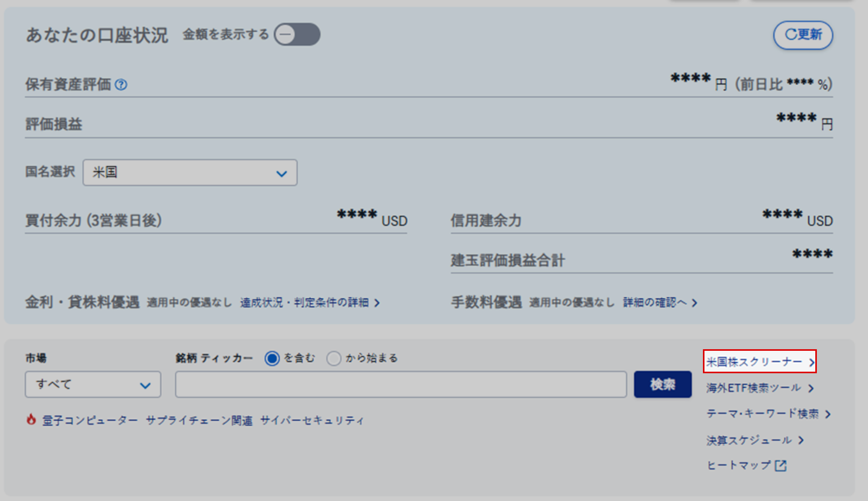Image resolution: width=868 pixels, height=501 pixels.
Task: Open the 市場 dropdown showing すべて
Action: pyautogui.click(x=92, y=384)
